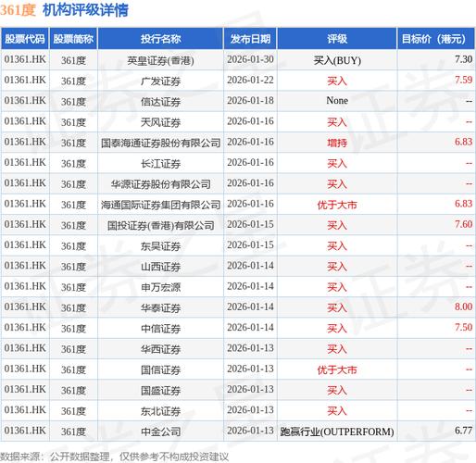Click the 361度 机构评级详情 title
476x463 pixels.
pos(64,10)
